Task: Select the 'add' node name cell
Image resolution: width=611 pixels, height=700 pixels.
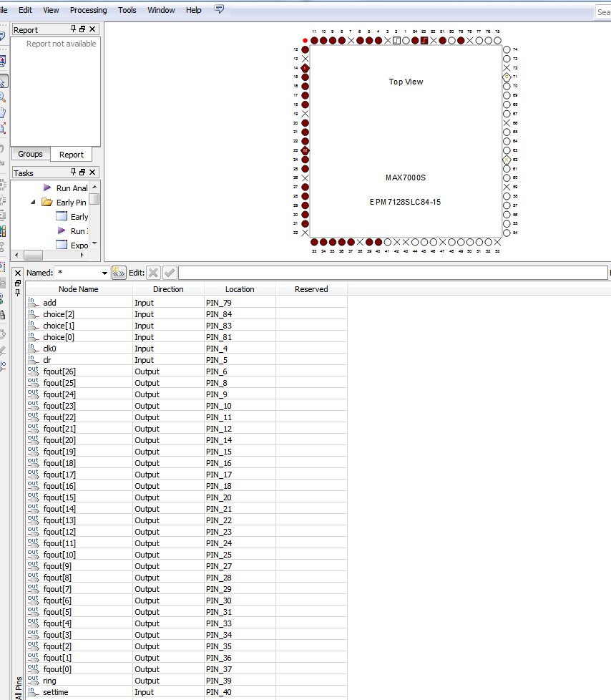Action: 79,303
